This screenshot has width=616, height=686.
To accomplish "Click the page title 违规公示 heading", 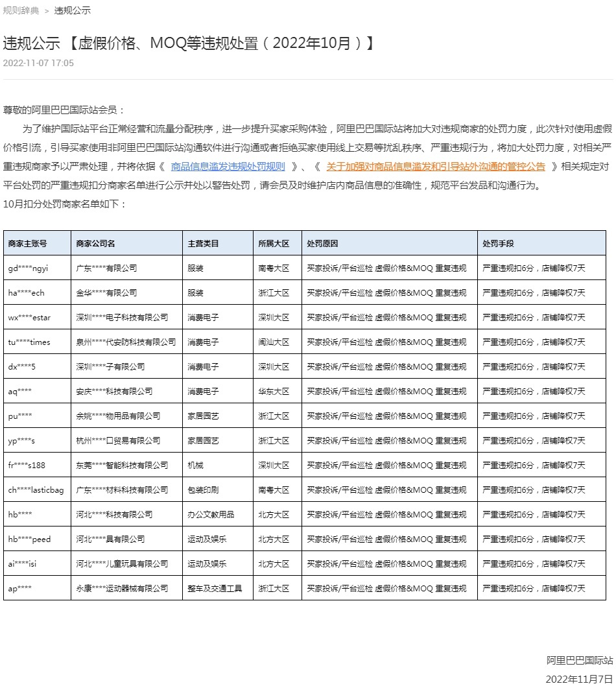I will tap(189, 43).
